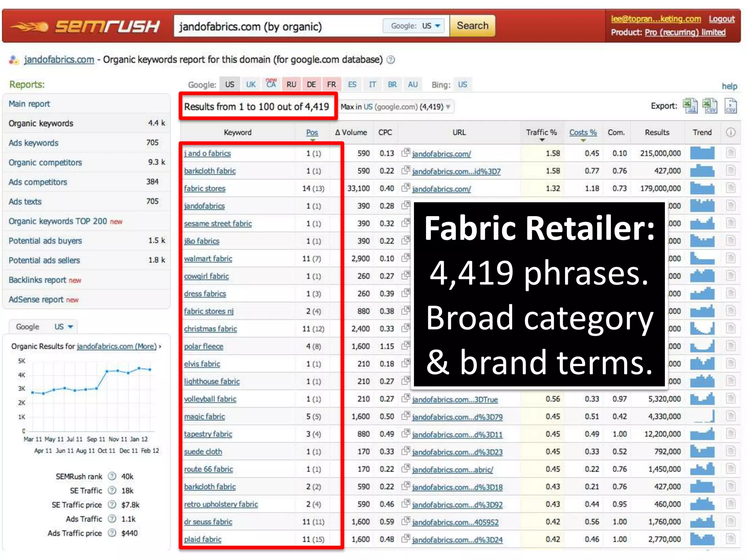Click the last CSV file export icon
747x560 pixels.
pos(730,106)
